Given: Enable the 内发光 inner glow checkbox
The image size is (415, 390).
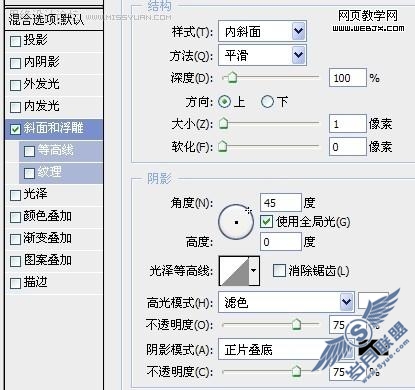Looking at the screenshot, I should click(x=15, y=107).
